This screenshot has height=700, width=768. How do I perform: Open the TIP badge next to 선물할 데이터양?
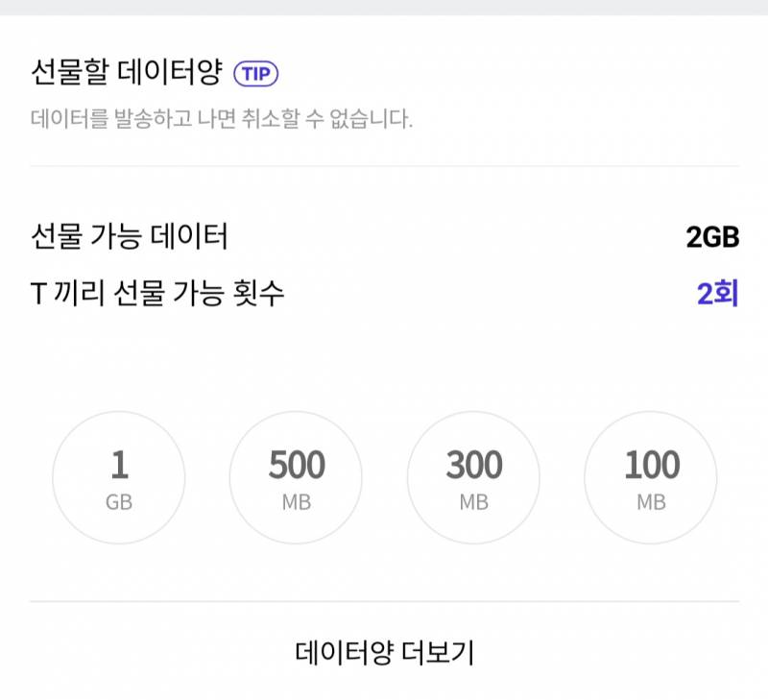click(255, 74)
